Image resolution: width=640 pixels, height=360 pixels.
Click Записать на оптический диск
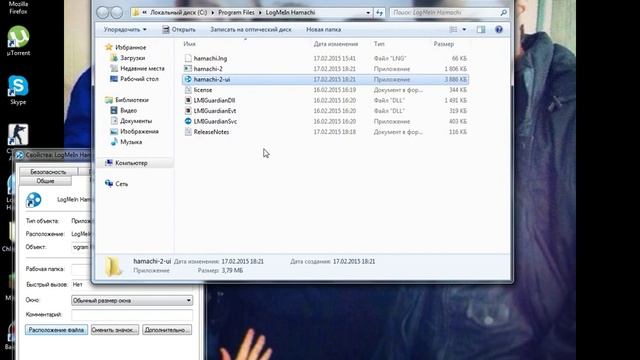pos(251,29)
